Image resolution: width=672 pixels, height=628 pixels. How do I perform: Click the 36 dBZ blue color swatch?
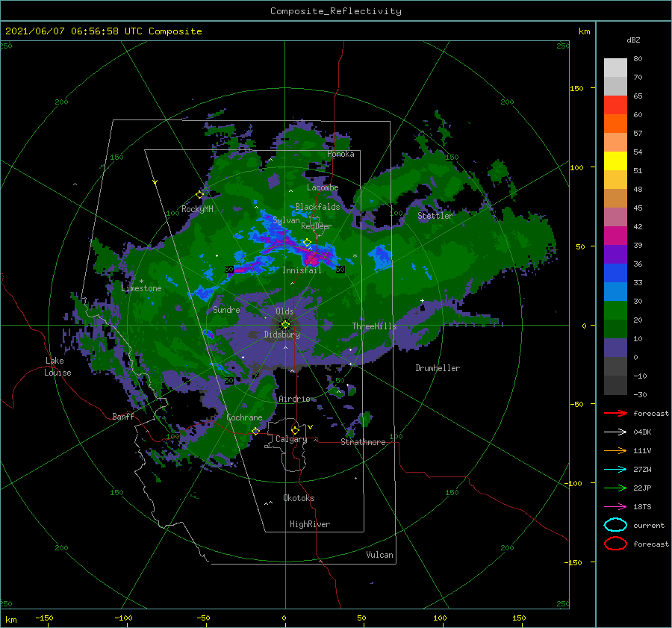(615, 273)
